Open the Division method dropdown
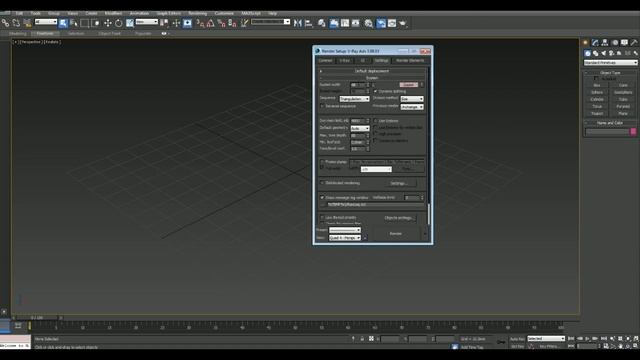640x360 pixels. (x=412, y=99)
